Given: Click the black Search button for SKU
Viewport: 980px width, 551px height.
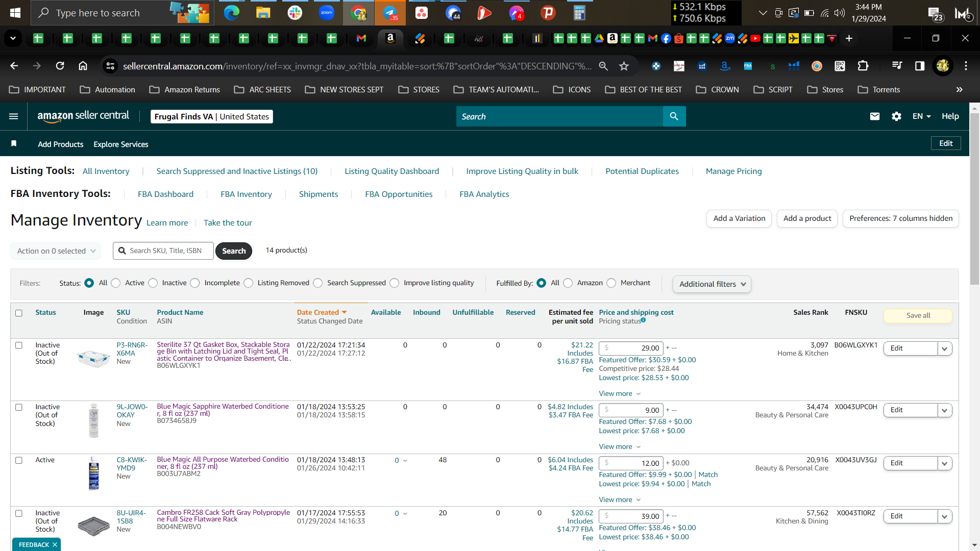Looking at the screenshot, I should (x=234, y=251).
